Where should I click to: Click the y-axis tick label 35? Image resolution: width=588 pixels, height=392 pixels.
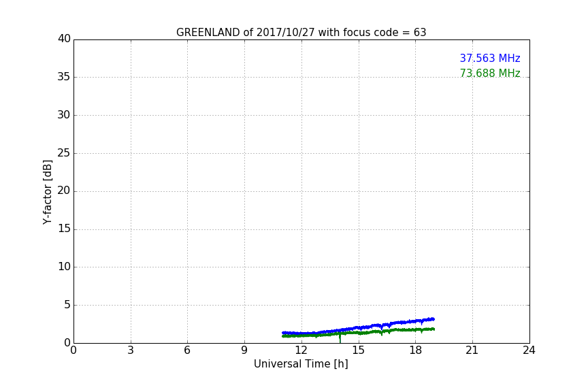click(64, 77)
